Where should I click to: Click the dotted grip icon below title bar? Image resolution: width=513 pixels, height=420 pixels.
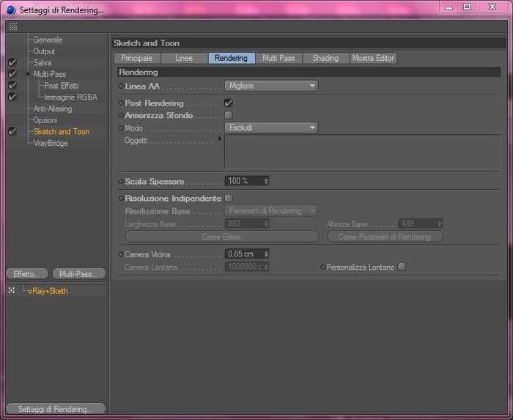coord(13,26)
